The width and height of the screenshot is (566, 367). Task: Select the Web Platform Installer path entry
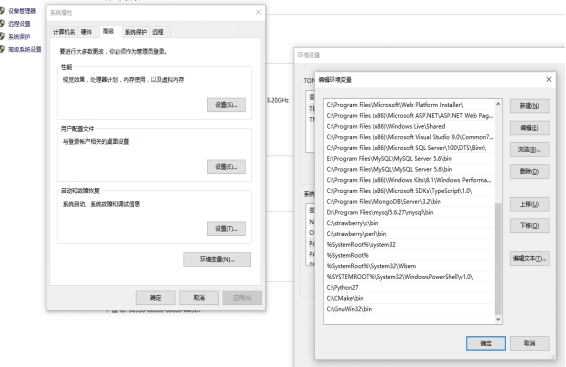tap(409, 105)
